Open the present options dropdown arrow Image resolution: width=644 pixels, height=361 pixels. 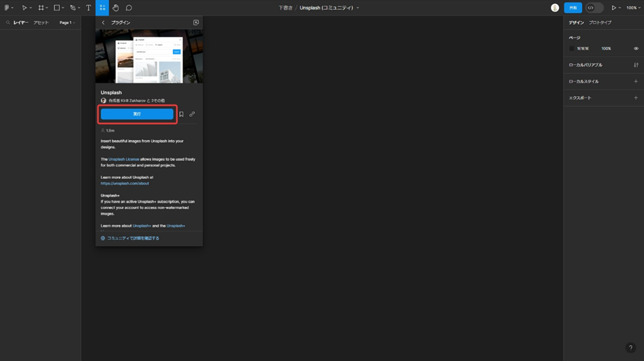619,8
